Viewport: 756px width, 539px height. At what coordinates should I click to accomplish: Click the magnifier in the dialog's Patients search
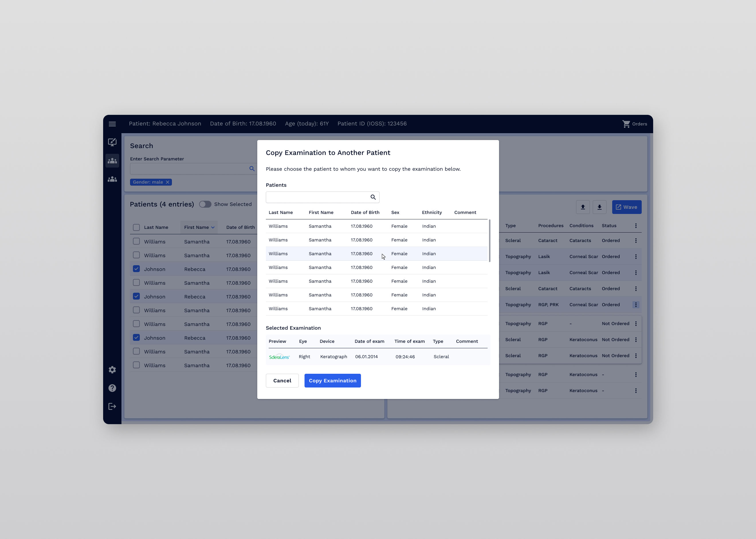(x=373, y=197)
